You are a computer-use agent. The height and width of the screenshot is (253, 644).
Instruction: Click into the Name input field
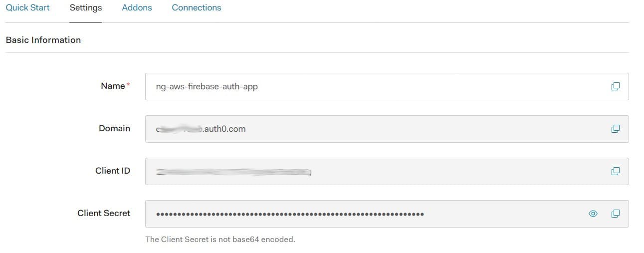(x=387, y=86)
